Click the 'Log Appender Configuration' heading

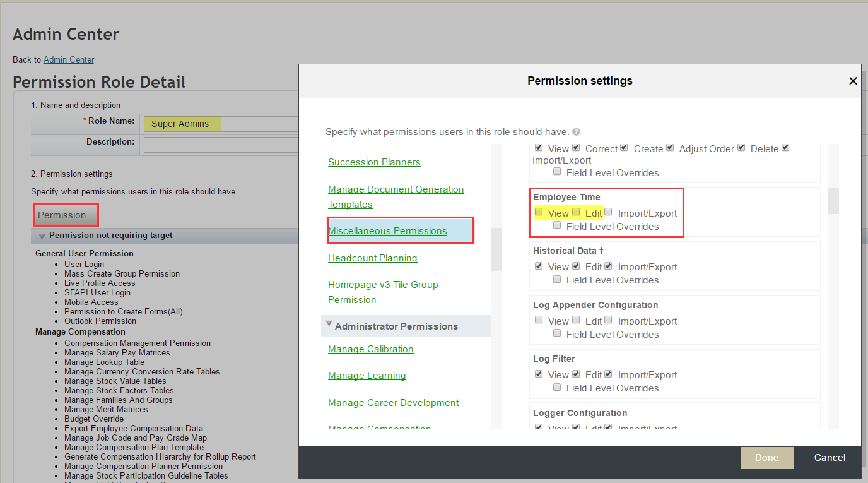(595, 305)
